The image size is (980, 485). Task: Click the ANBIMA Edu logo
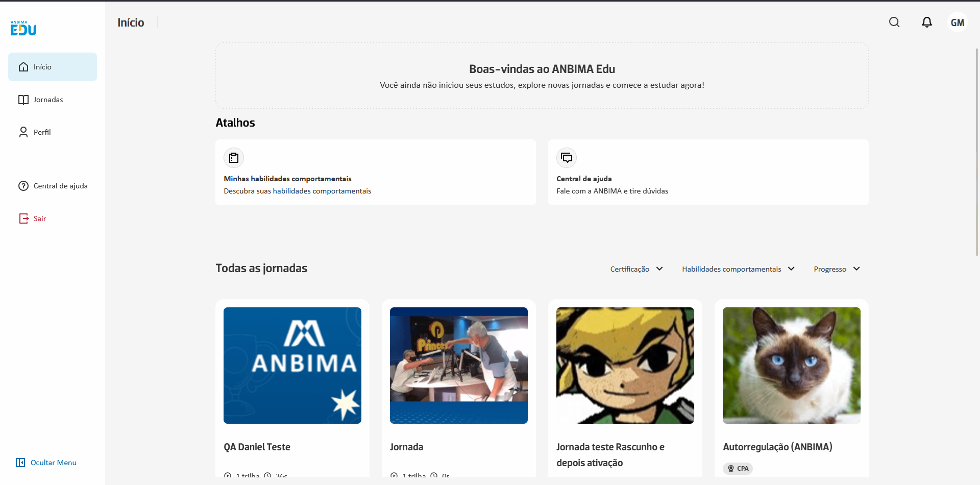(22, 28)
